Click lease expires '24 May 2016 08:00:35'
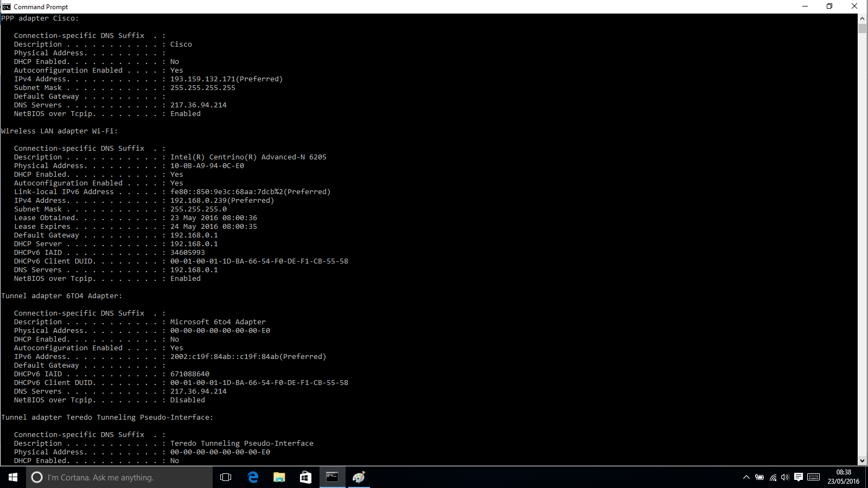Screen dimensions: 868x488 pos(214,227)
